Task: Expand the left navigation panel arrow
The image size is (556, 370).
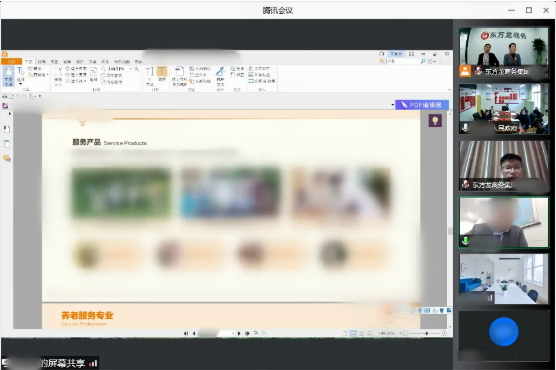Action: 10,114
